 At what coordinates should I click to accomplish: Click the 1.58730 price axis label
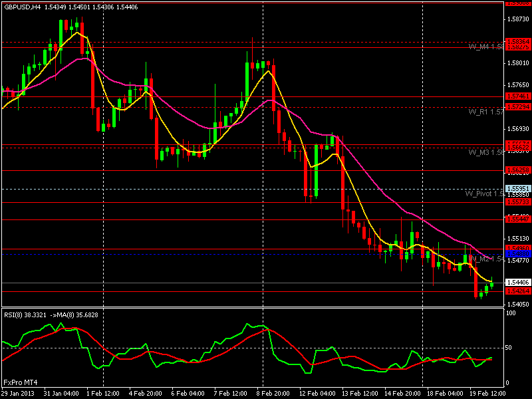[x=518, y=19]
